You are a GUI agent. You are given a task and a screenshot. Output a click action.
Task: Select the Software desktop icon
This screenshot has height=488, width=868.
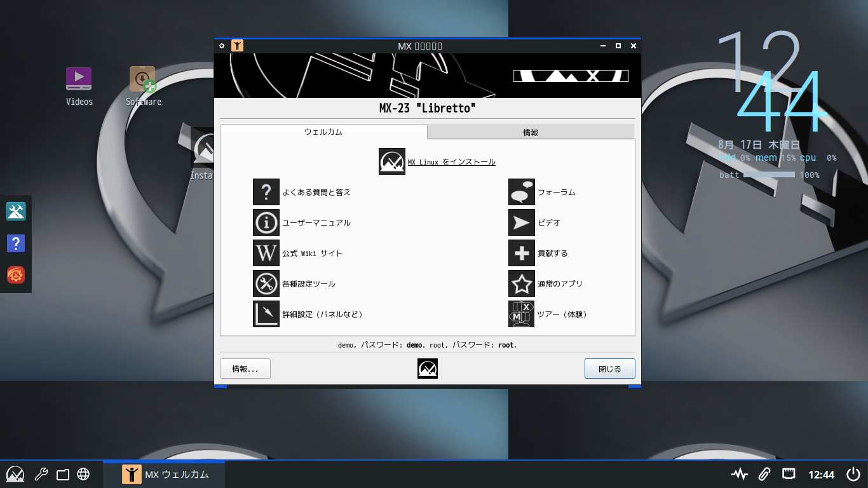coord(143,86)
